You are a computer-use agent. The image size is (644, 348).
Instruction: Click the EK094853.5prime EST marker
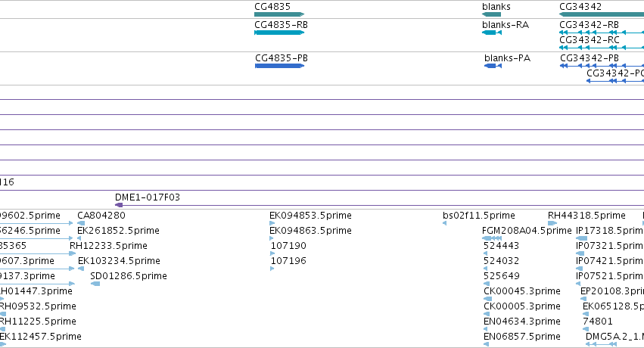point(272,223)
